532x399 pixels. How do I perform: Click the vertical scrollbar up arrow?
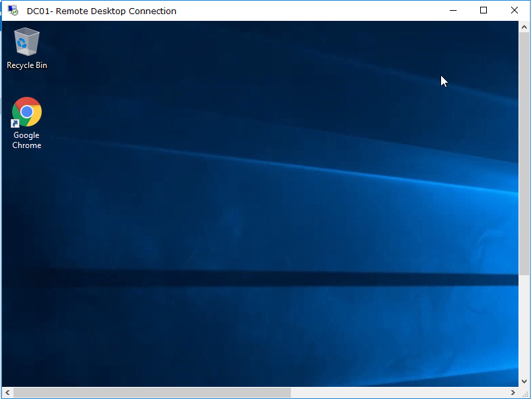(524, 27)
